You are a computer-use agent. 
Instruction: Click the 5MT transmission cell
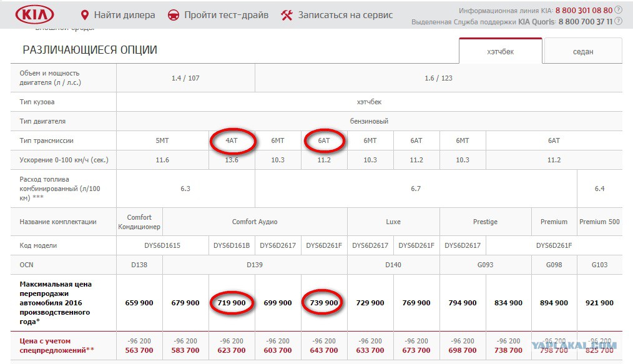pyautogui.click(x=162, y=140)
